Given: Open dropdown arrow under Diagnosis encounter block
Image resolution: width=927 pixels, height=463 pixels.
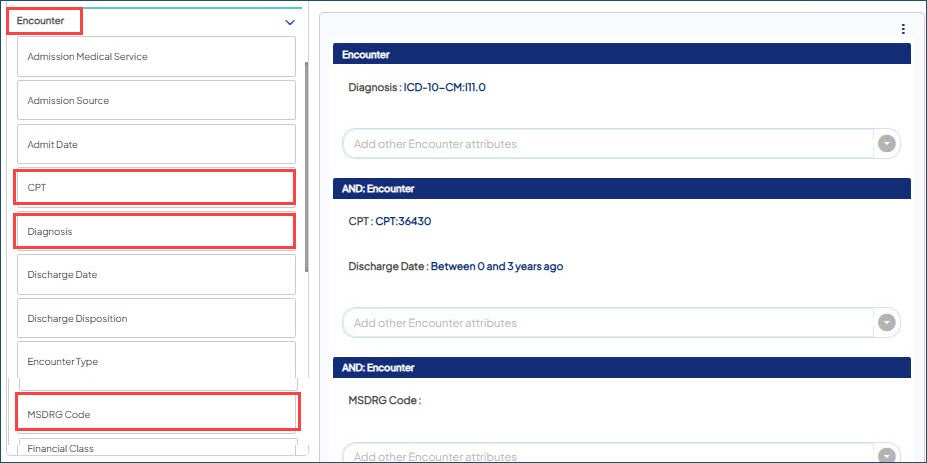Looking at the screenshot, I should 885,144.
